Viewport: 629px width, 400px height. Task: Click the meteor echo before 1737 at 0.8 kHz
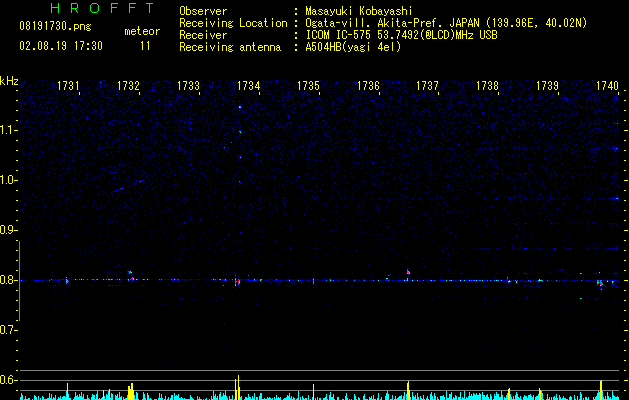pyautogui.click(x=408, y=274)
